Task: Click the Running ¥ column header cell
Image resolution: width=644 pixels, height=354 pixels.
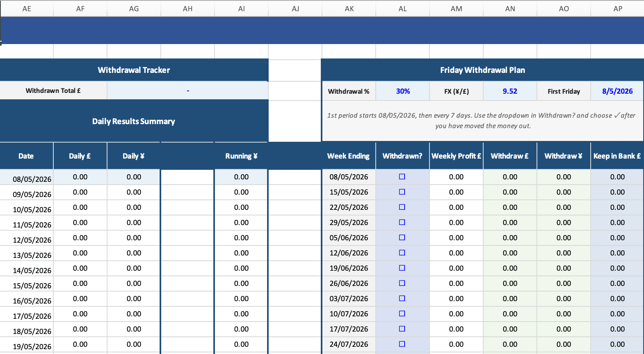Action: click(x=241, y=156)
